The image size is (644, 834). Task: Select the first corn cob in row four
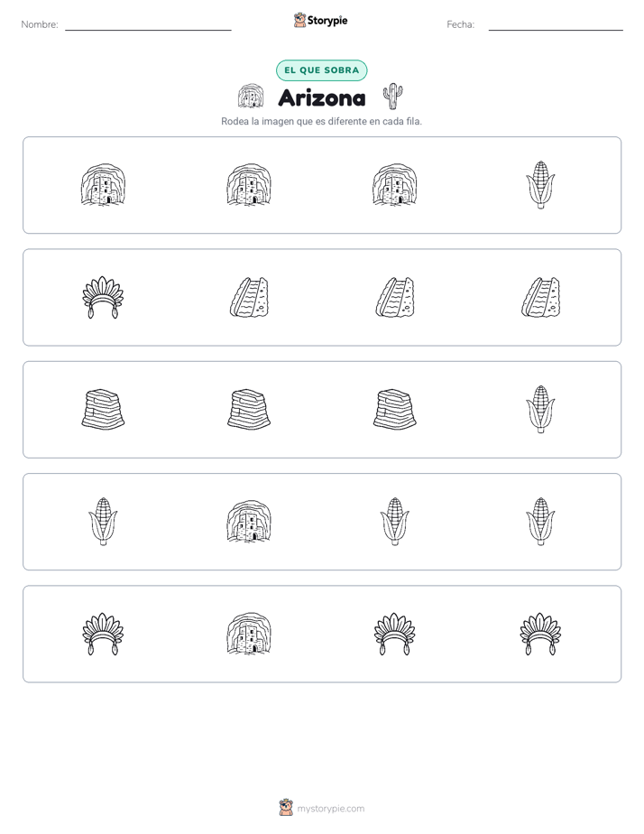coord(103,522)
